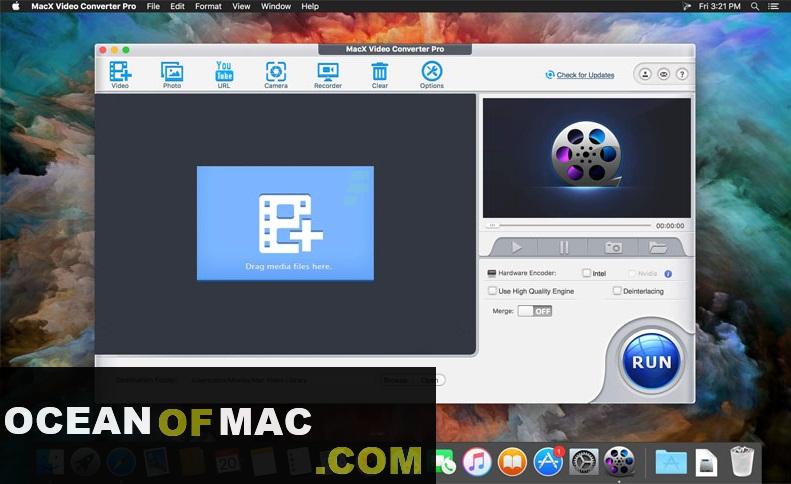Enable the Intel hardware encoder checkbox
The image size is (791, 484).
(586, 273)
